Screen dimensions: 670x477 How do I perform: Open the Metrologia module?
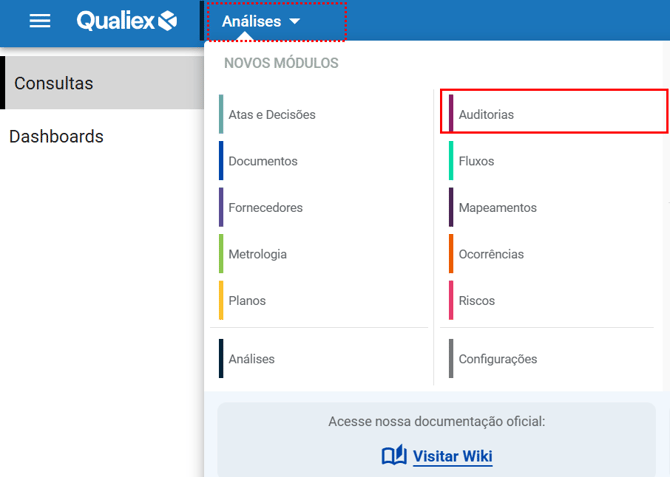click(257, 254)
